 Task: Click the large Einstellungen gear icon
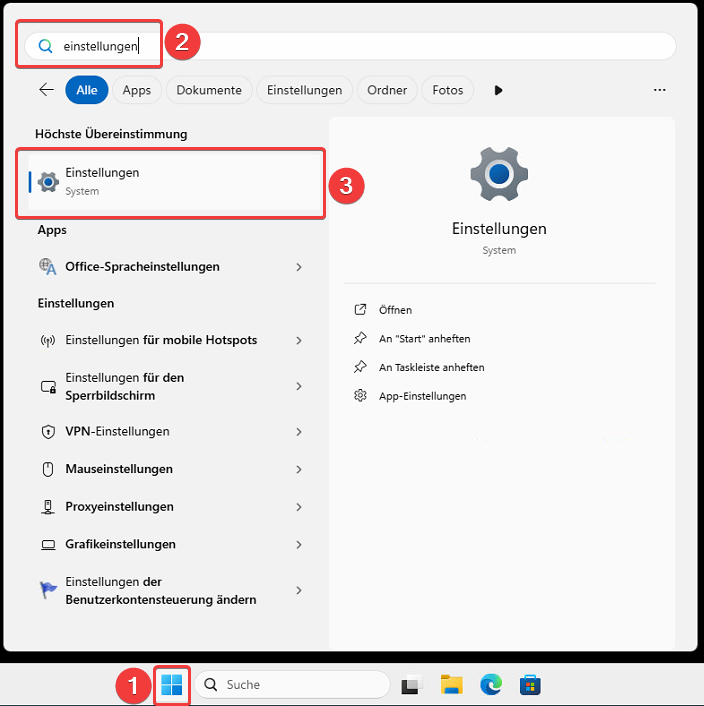pos(499,174)
